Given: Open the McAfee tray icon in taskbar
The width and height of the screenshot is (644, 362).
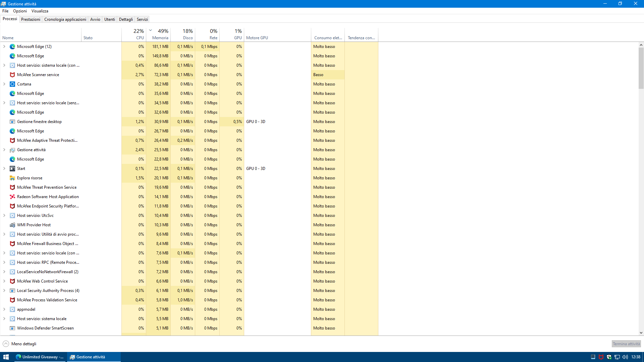Looking at the screenshot, I should pos(601,357).
